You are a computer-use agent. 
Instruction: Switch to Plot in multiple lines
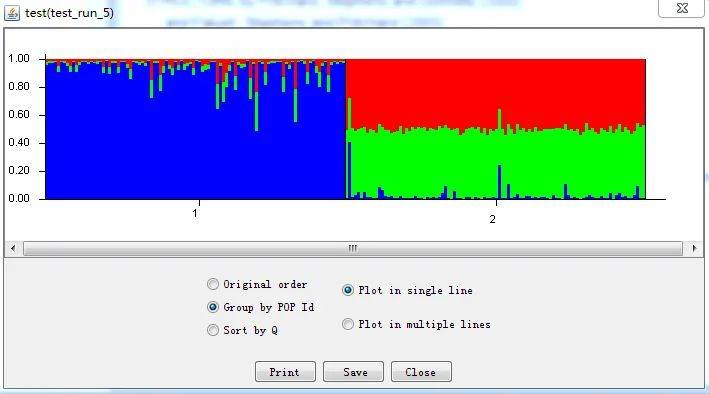[348, 324]
